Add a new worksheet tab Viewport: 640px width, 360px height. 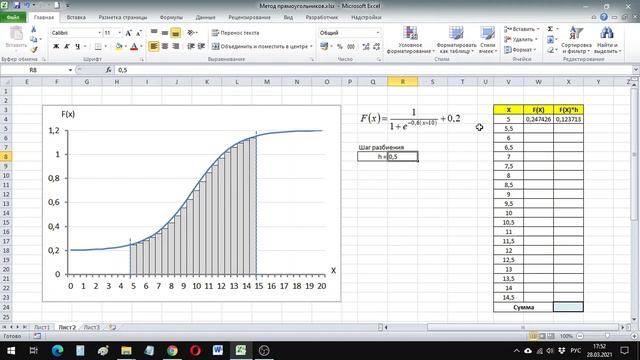112,327
